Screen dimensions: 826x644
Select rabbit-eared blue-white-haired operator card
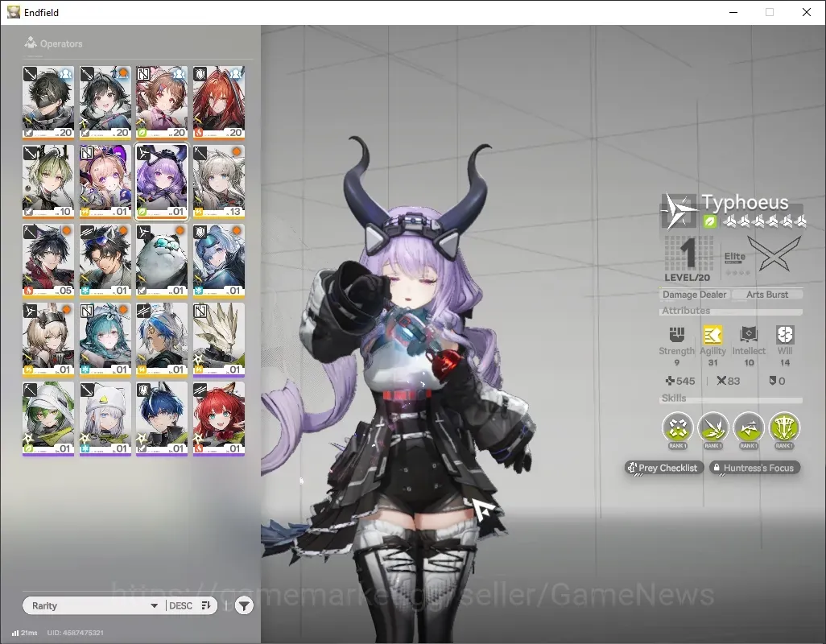click(162, 339)
